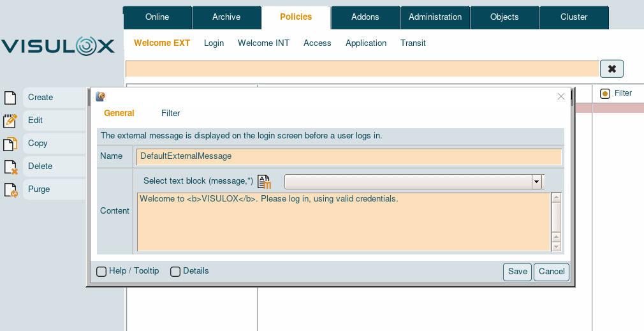Click the Create new document icon
Screen dimensions: 644x331
(x=10, y=98)
